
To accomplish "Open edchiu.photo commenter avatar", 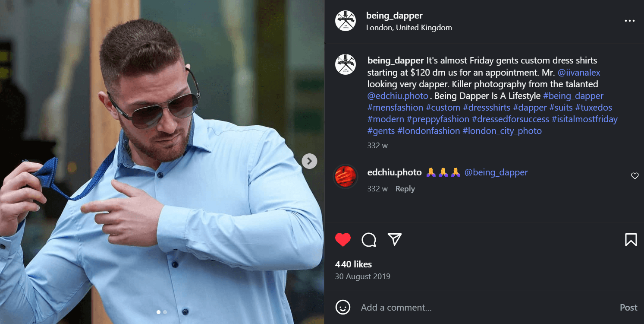I will point(345,176).
